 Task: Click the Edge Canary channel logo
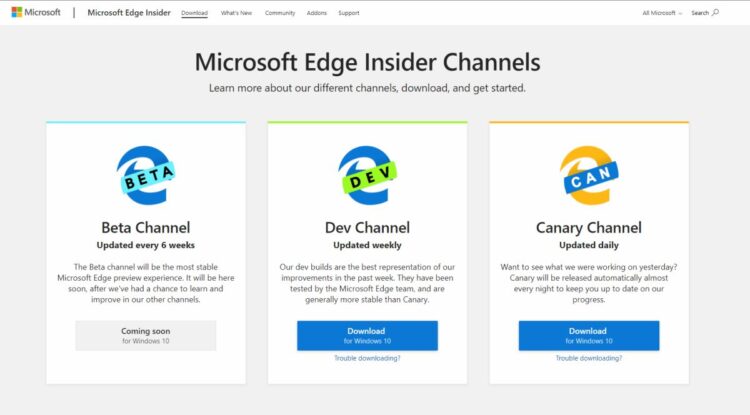coord(589,175)
